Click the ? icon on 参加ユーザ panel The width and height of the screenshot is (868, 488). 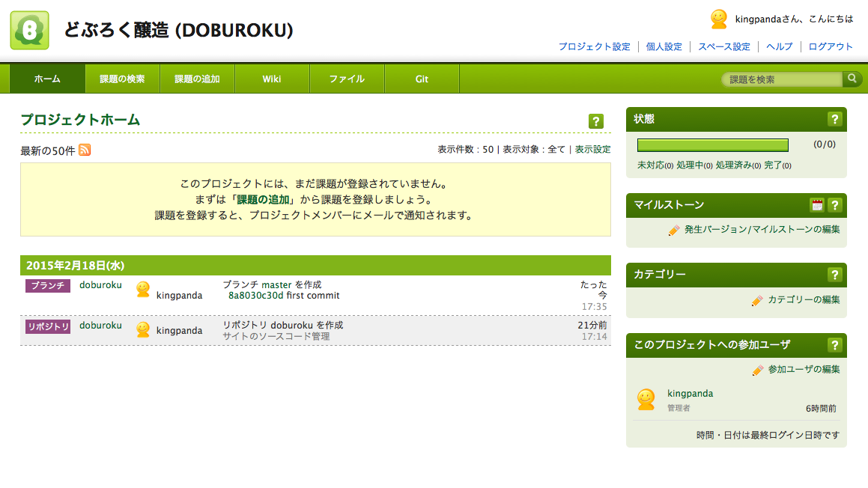(x=835, y=345)
